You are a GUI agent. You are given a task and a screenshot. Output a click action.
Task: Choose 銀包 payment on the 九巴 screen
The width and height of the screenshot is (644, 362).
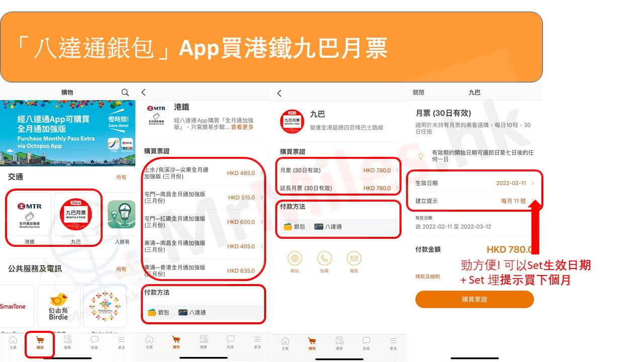coord(294,227)
